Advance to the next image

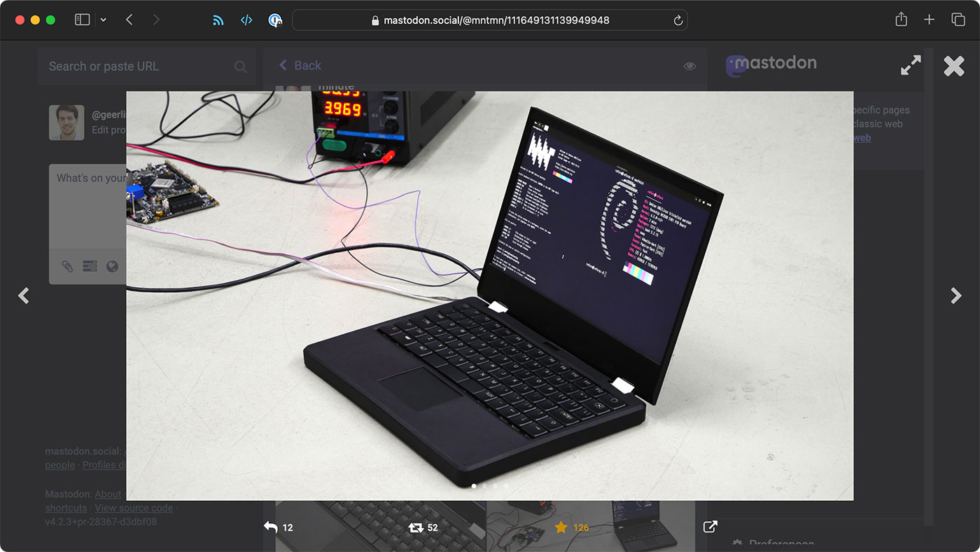pos(956,296)
